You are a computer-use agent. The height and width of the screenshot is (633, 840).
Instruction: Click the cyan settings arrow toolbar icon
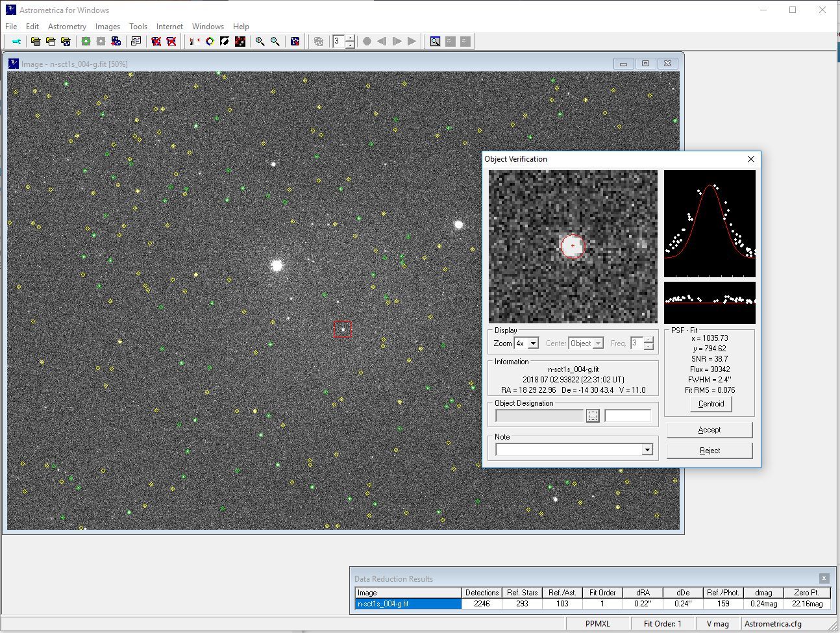pos(16,42)
